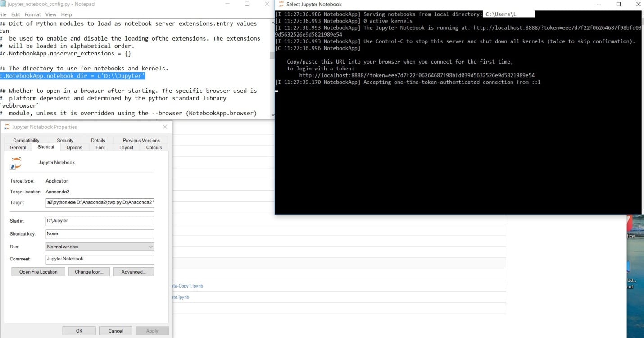The width and height of the screenshot is (644, 338).
Task: Click the Jupyter shortcut icon in Properties
Action: [x=16, y=164]
